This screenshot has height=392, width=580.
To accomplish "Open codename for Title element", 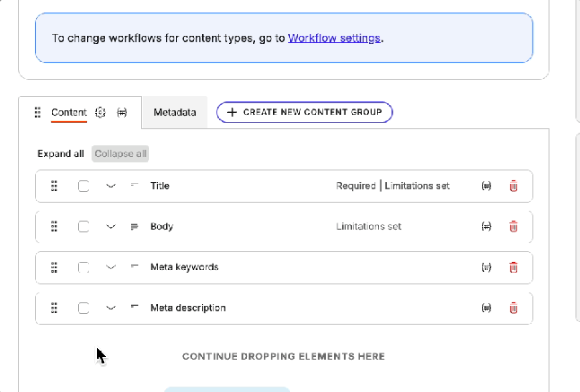I will point(487,186).
